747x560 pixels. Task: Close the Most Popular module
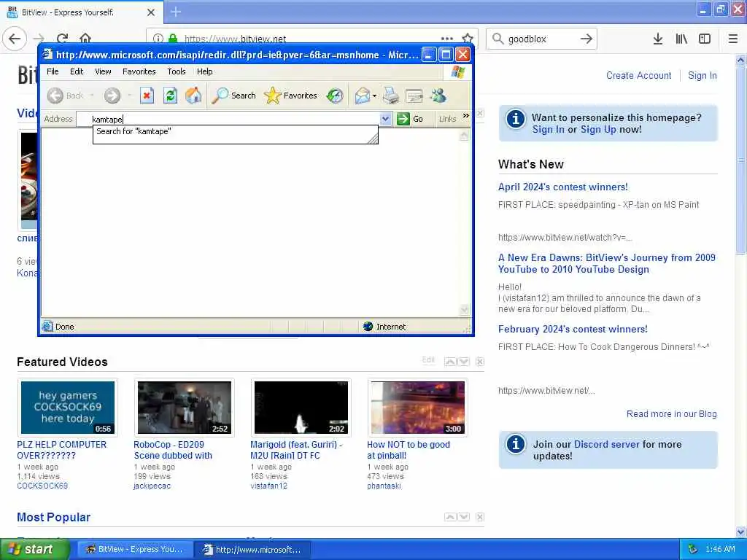tap(480, 517)
